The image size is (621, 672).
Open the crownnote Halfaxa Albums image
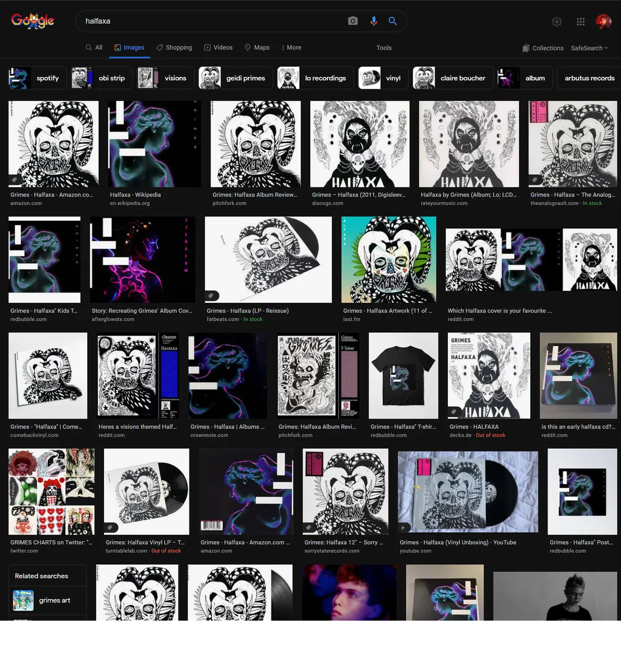pyautogui.click(x=227, y=375)
